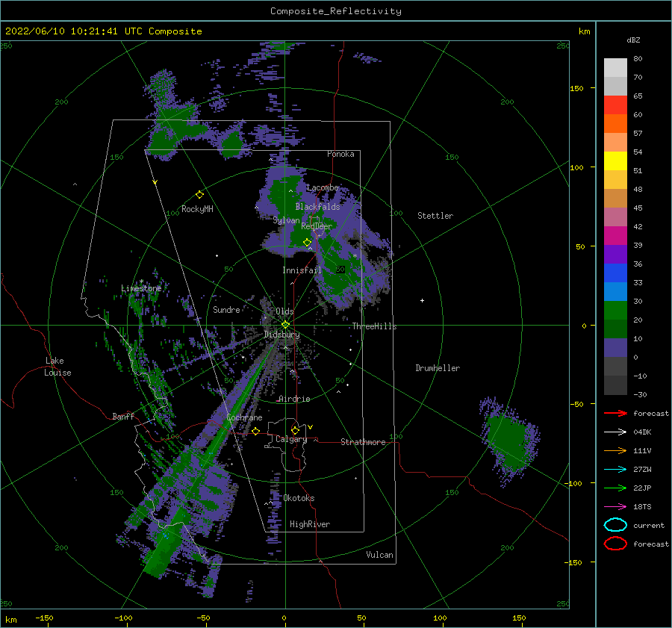Click the Sylvan label on map
This screenshot has width=672, height=628.
(286, 220)
